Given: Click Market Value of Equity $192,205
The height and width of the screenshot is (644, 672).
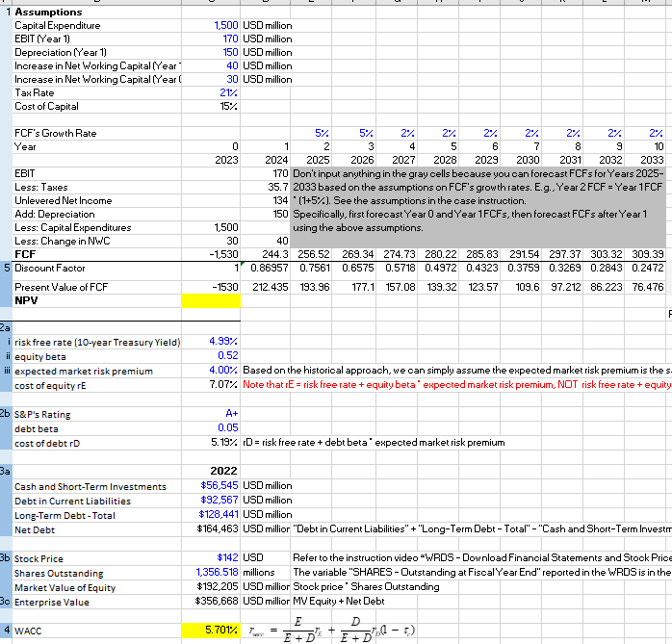Looking at the screenshot, I should click(218, 587).
